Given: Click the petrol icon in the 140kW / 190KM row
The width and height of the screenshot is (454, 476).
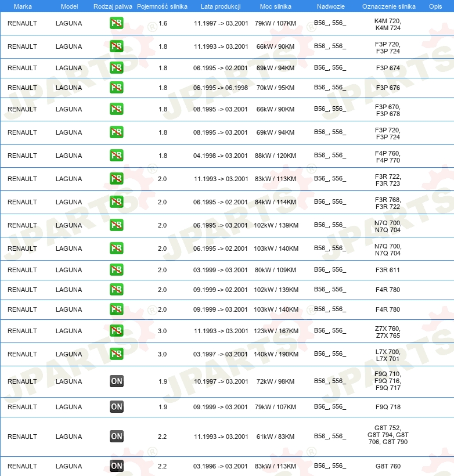Looking at the screenshot, I should tap(116, 354).
